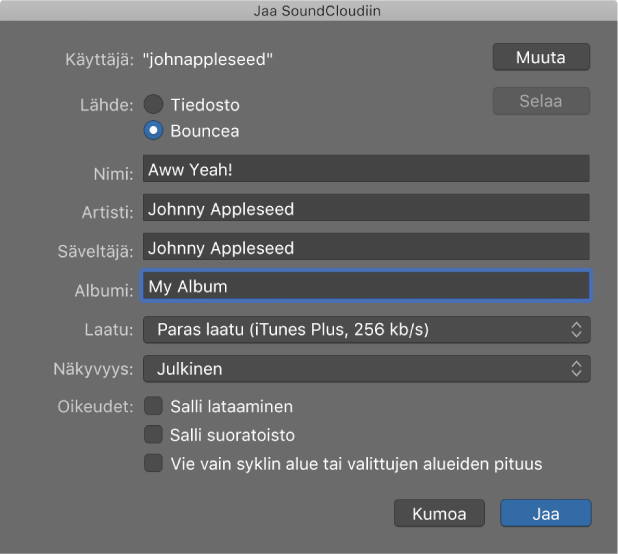The width and height of the screenshot is (618, 554).
Task: Click the greyed-out Selaa button
Action: tap(541, 101)
